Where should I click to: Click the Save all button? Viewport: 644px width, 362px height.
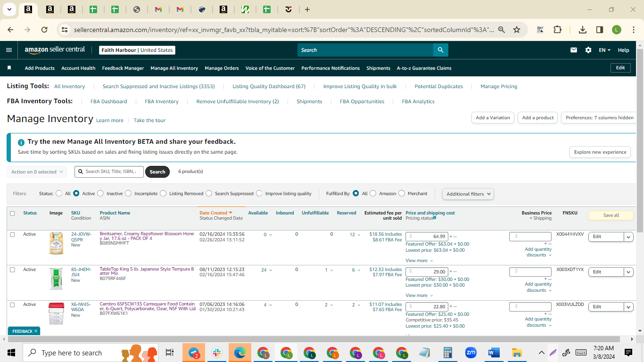pyautogui.click(x=611, y=215)
